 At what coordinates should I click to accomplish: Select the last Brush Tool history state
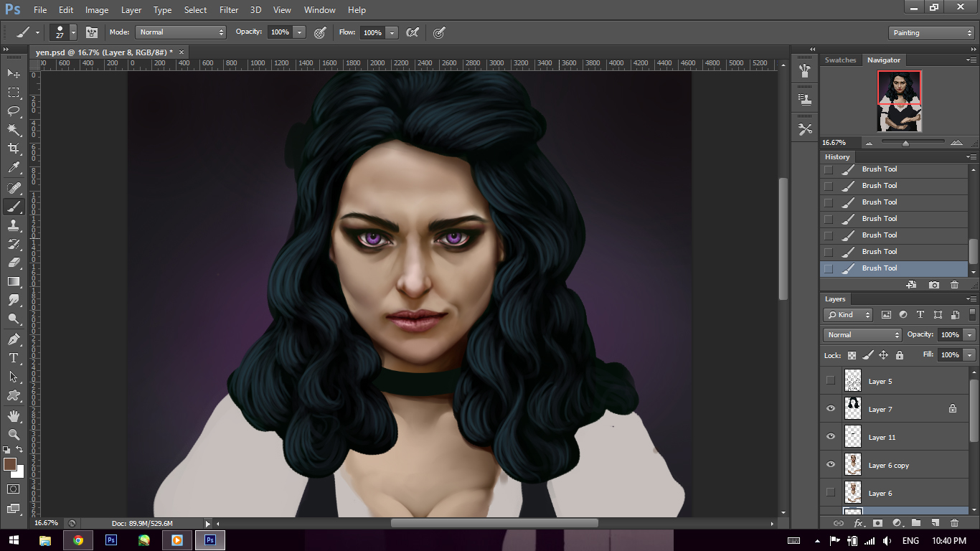click(x=894, y=268)
